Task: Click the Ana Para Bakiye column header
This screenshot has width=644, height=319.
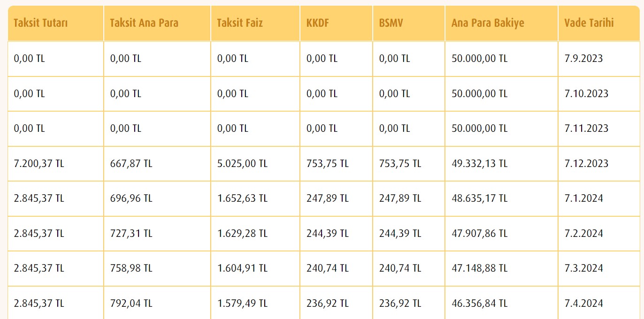Action: pos(501,23)
